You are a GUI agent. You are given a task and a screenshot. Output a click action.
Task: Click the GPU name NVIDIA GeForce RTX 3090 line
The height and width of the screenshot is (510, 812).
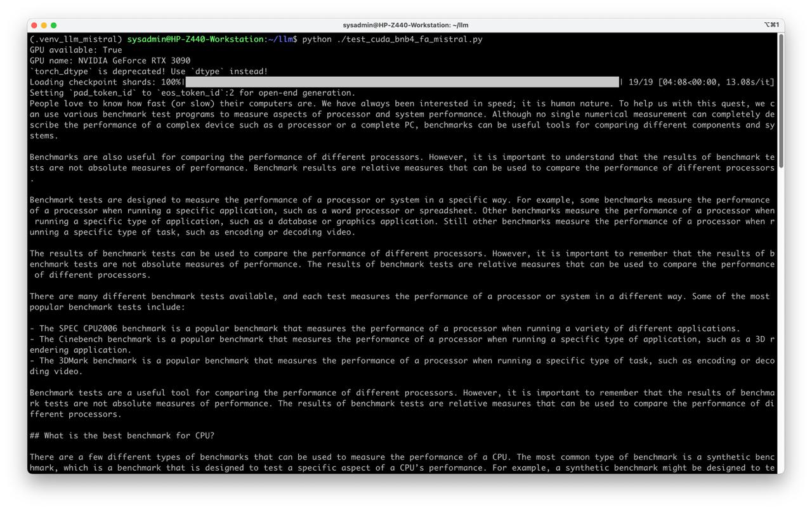pyautogui.click(x=110, y=61)
